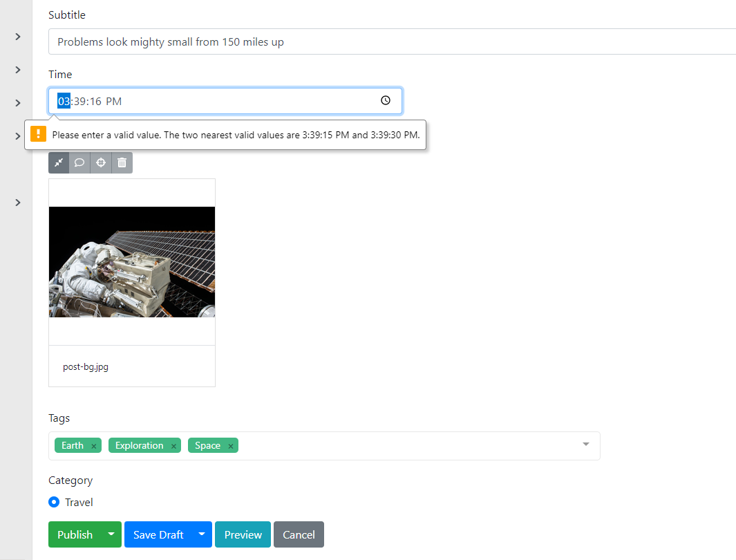The image size is (736, 560).
Task: Expand the sidebar chevron beside the time field
Action: coord(18,103)
